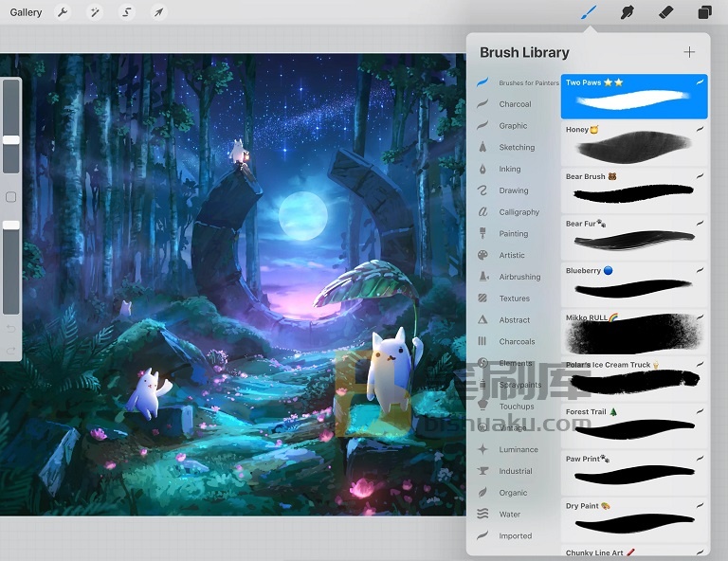Toggle the square modify button on sidebar
The width and height of the screenshot is (728, 561).
pyautogui.click(x=11, y=197)
